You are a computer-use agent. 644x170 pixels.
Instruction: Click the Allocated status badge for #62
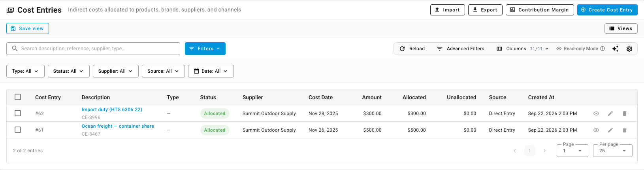point(215,113)
